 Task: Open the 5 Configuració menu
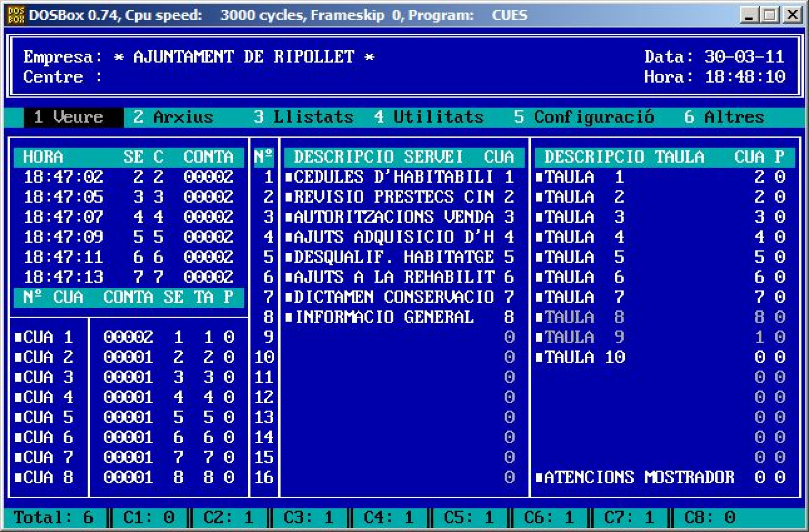coord(584,117)
